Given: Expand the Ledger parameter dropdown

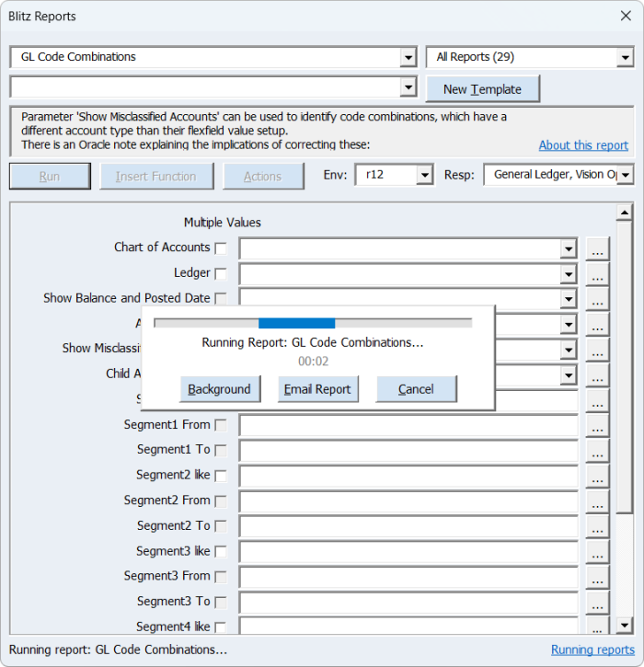Looking at the screenshot, I should pos(569,274).
